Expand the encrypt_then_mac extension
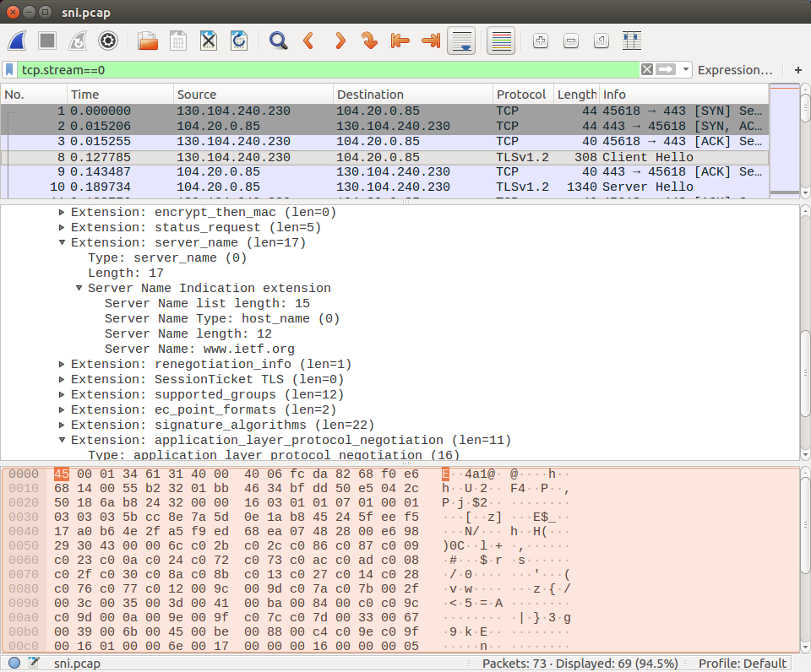The height and width of the screenshot is (672, 811). coord(62,213)
